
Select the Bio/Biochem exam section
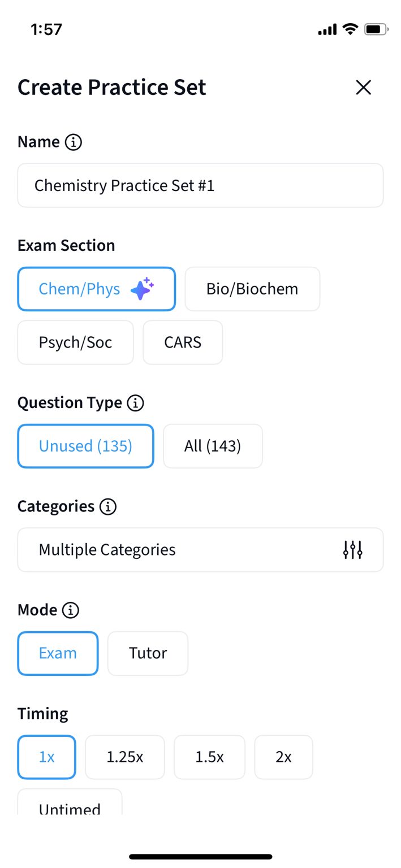coord(252,289)
